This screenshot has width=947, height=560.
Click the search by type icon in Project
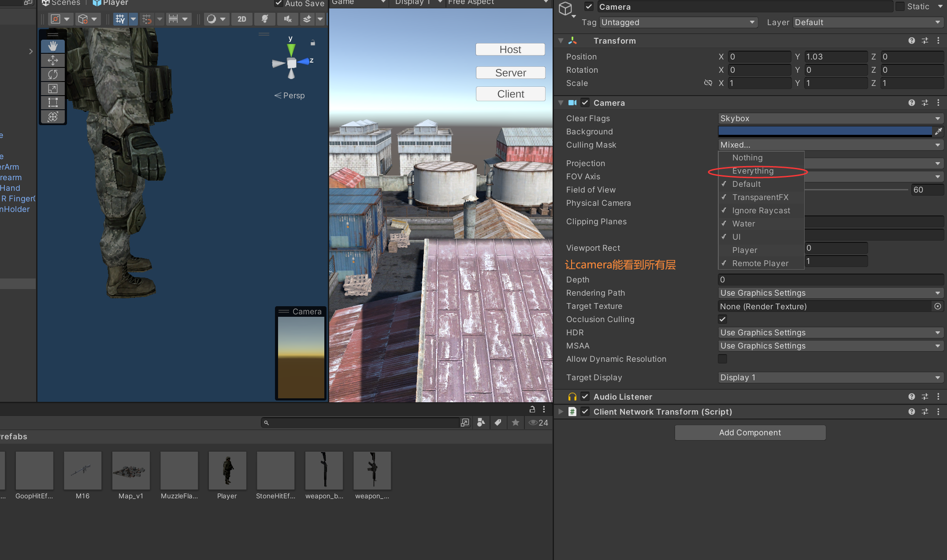(x=481, y=423)
